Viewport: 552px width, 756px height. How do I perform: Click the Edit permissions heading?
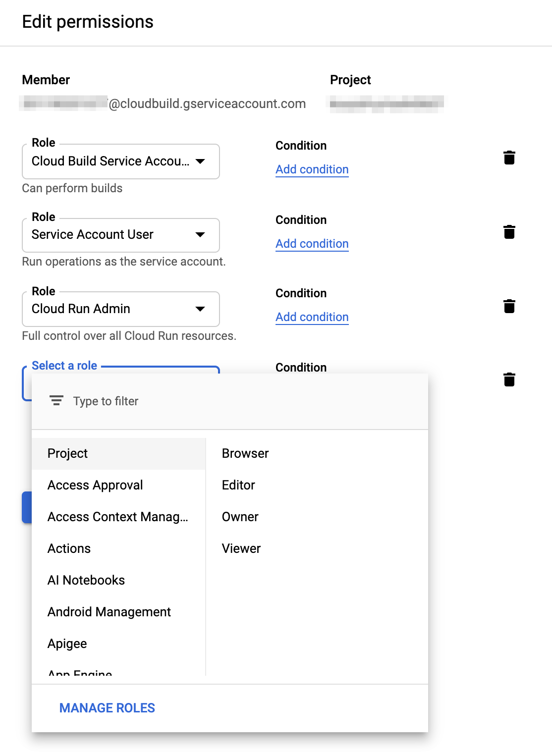click(88, 22)
